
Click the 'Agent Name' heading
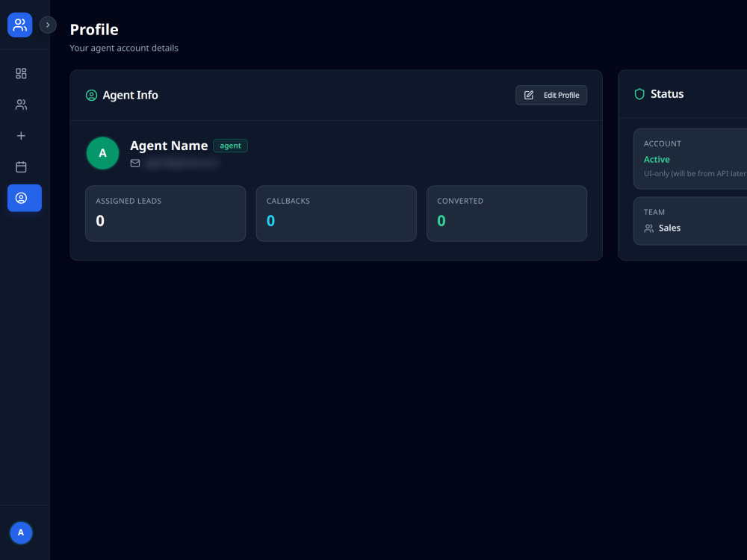click(x=169, y=146)
